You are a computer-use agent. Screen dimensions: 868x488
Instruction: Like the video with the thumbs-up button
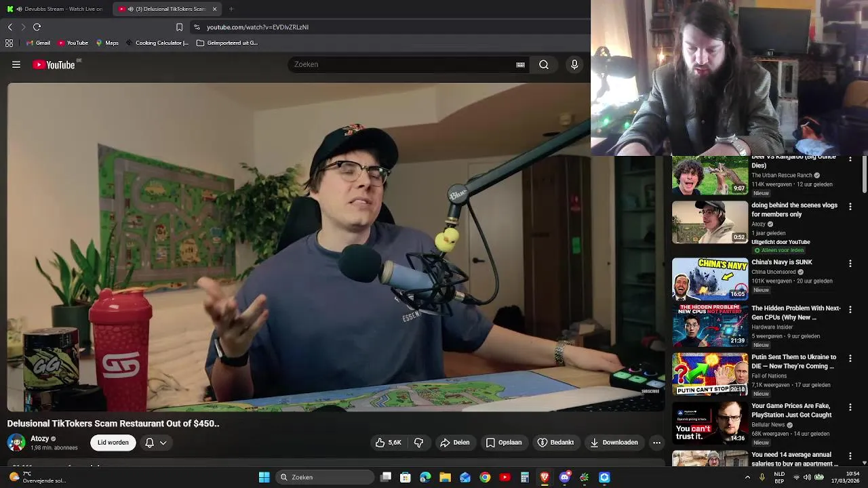click(x=388, y=443)
